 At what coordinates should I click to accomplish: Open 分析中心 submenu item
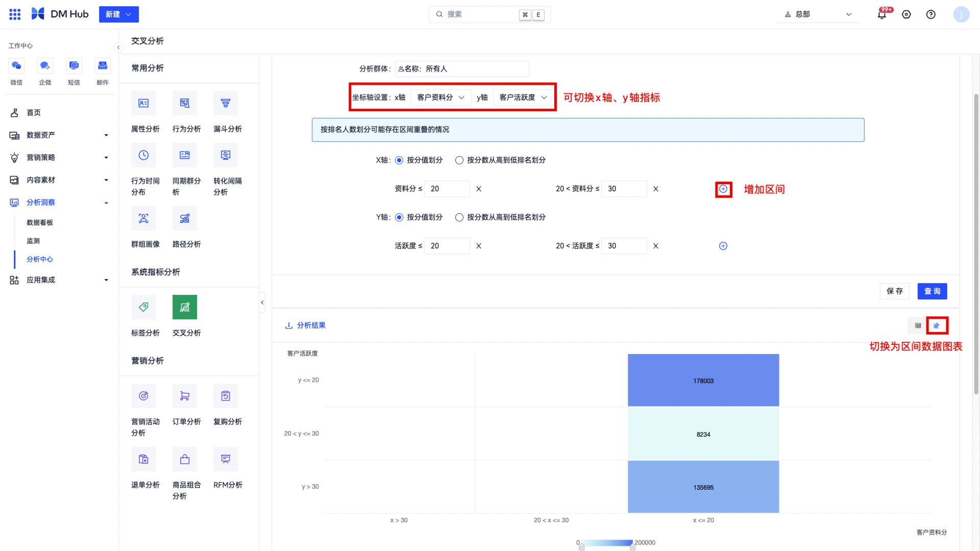coord(40,259)
